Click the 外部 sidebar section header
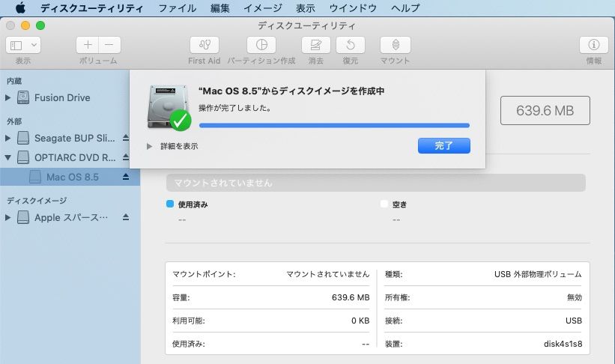 tap(14, 121)
